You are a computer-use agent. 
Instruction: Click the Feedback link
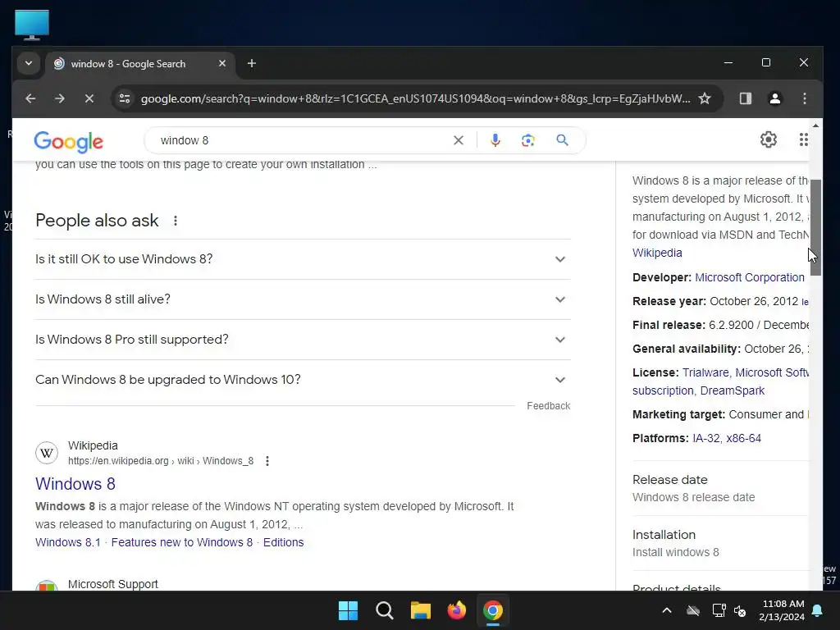coord(548,406)
